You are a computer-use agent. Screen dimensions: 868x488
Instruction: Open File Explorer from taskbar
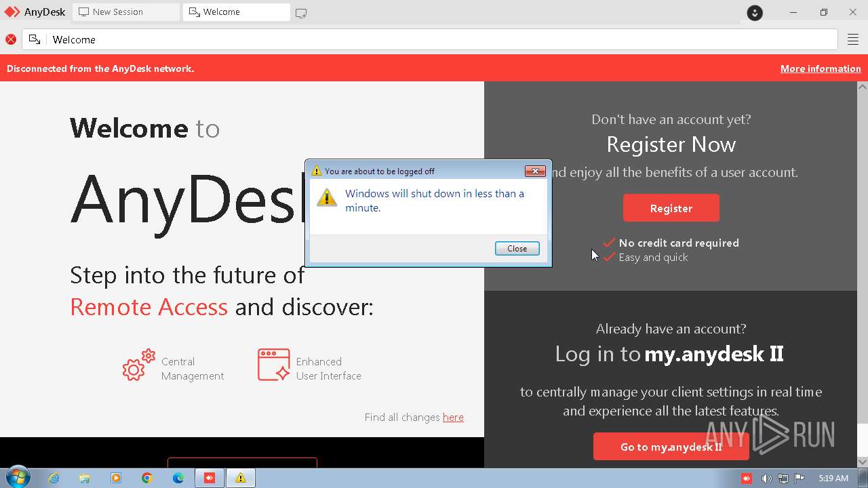(85, 479)
